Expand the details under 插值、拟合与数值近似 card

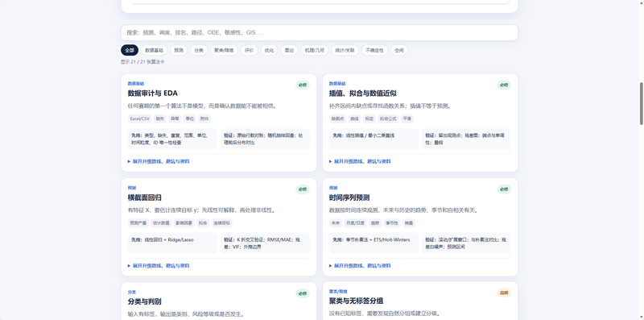click(x=360, y=162)
